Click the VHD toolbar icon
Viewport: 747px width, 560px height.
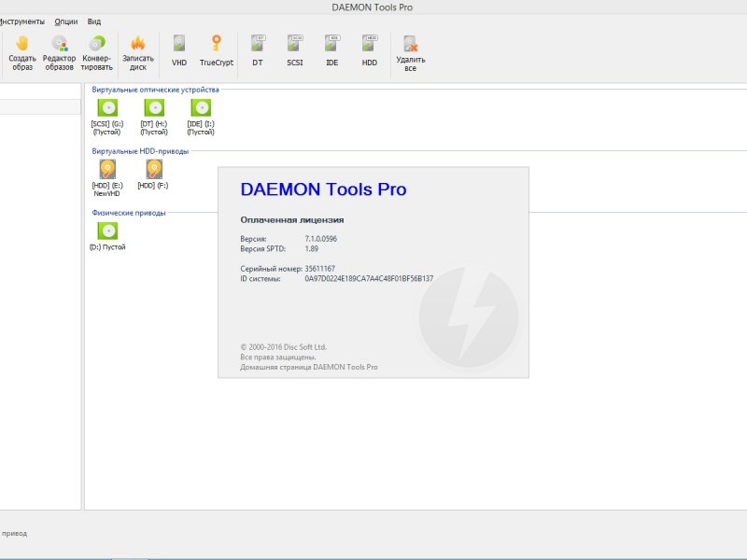pyautogui.click(x=179, y=50)
